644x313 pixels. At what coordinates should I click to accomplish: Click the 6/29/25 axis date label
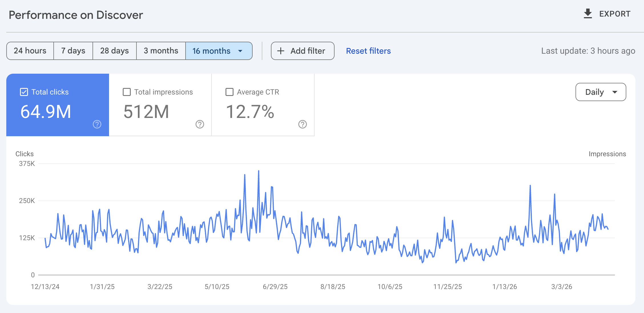click(276, 287)
